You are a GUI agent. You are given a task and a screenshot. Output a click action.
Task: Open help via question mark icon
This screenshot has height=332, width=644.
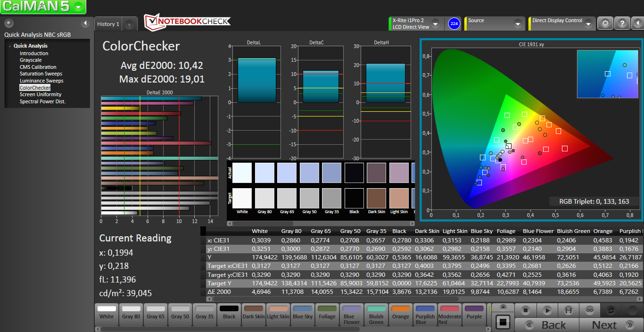(622, 23)
